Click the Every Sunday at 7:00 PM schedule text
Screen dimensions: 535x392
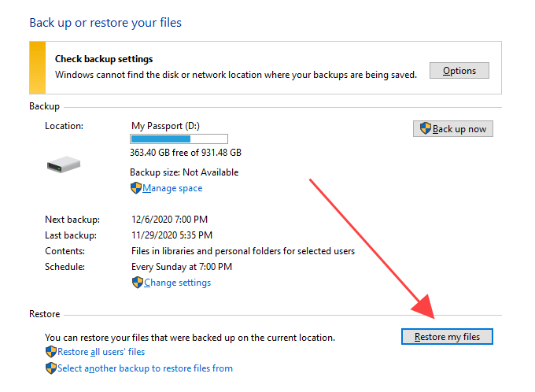(182, 267)
